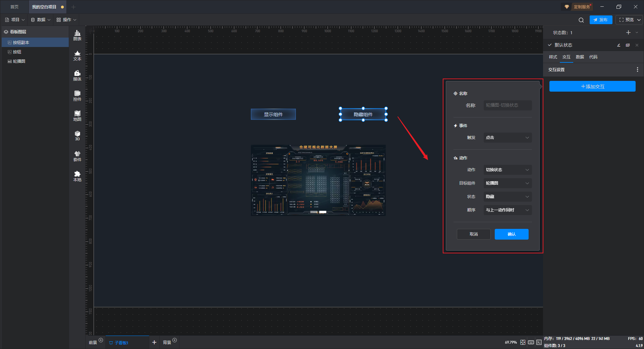The height and width of the screenshot is (349, 644).
Task: Open the 触发 trigger dropdown showing 点击
Action: 507,138
